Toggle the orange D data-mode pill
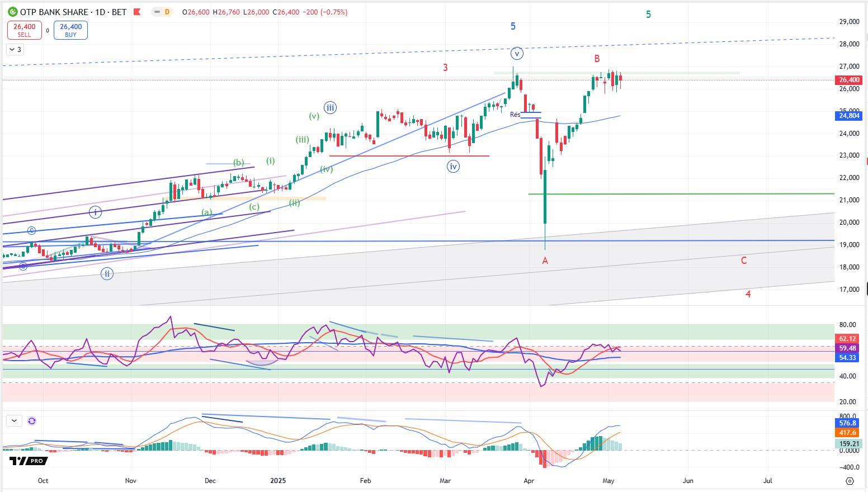This screenshot has width=868, height=492. [167, 12]
